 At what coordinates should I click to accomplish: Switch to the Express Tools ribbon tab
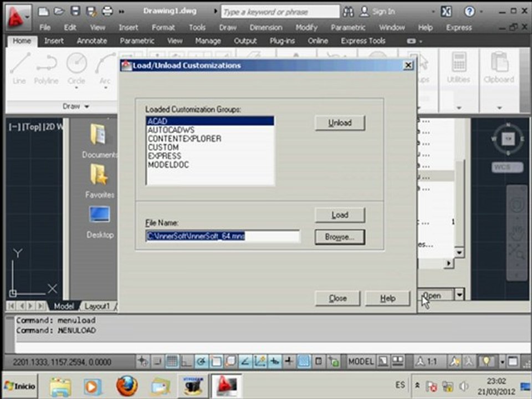pos(363,41)
